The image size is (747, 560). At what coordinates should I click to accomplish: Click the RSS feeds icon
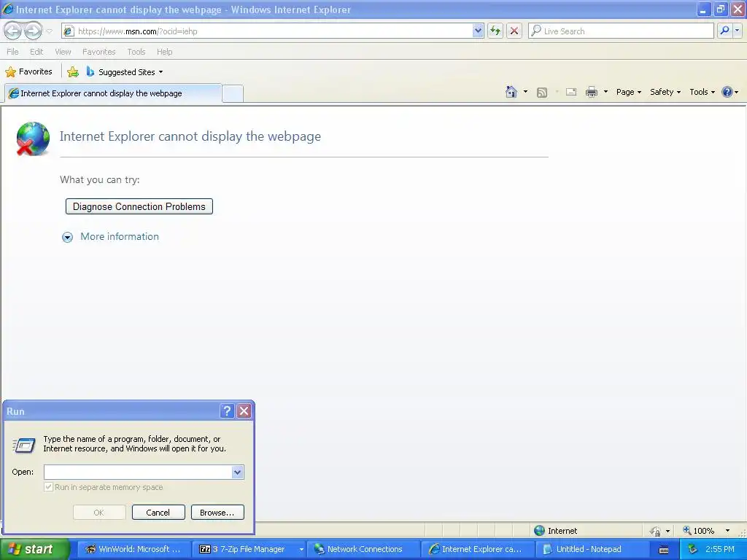pyautogui.click(x=542, y=93)
